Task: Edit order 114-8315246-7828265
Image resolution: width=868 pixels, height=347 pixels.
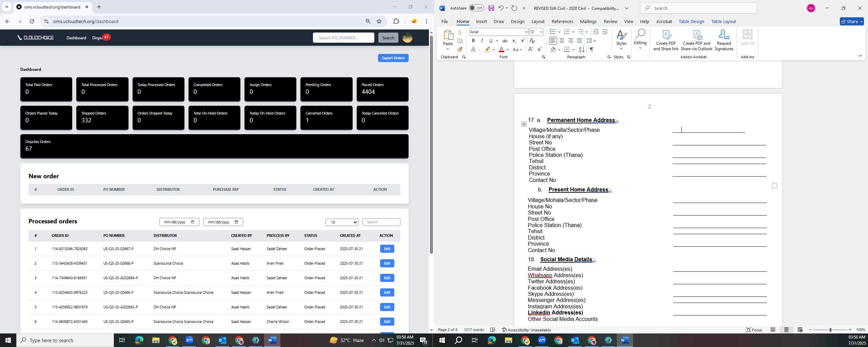Action: point(387,249)
